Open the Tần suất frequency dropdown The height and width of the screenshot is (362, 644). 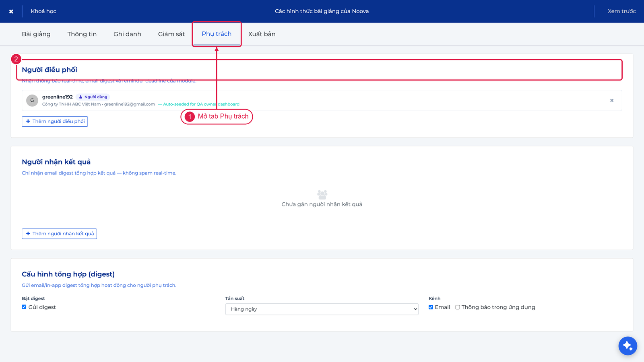click(x=322, y=309)
